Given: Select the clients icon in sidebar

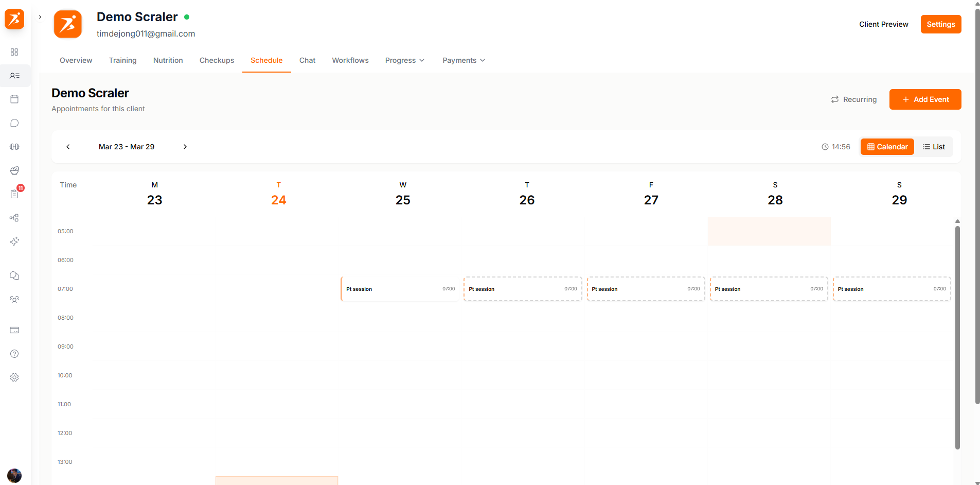Looking at the screenshot, I should point(14,76).
